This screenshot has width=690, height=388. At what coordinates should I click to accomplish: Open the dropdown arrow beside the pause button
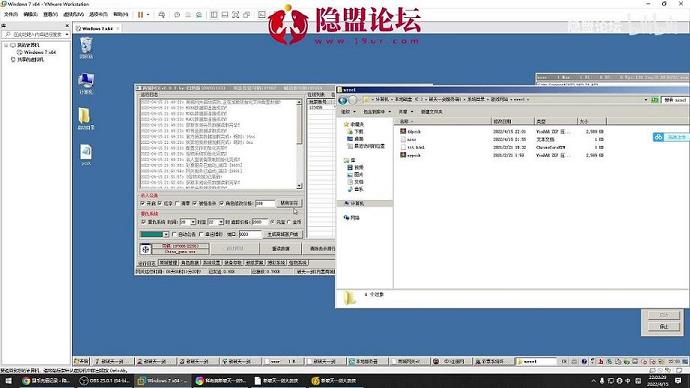tap(148, 15)
